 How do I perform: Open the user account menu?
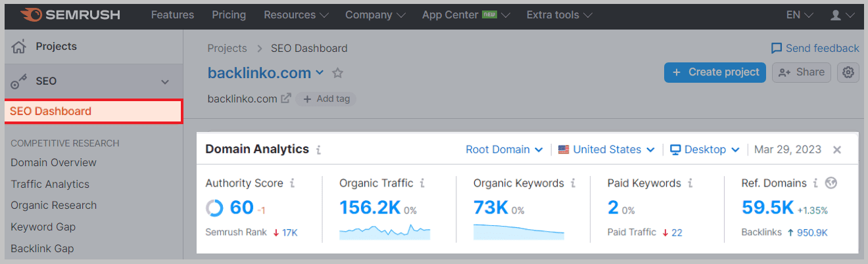click(x=842, y=14)
